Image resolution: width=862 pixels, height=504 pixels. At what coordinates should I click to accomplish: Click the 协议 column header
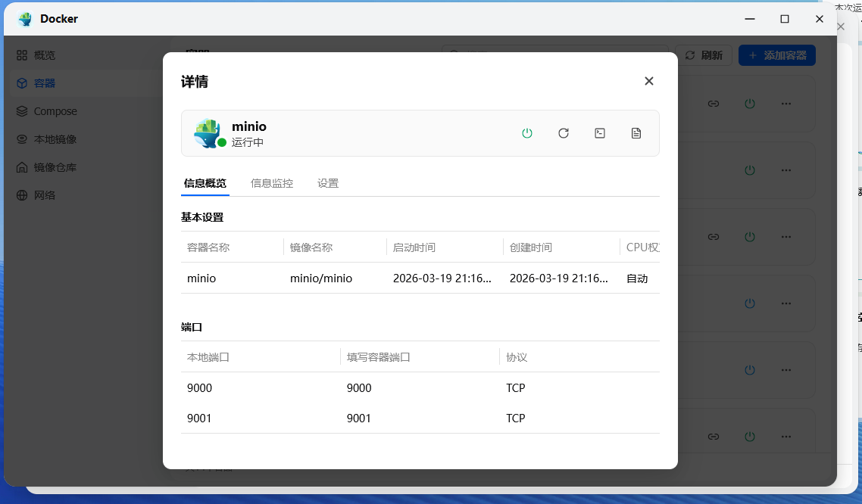(517, 357)
